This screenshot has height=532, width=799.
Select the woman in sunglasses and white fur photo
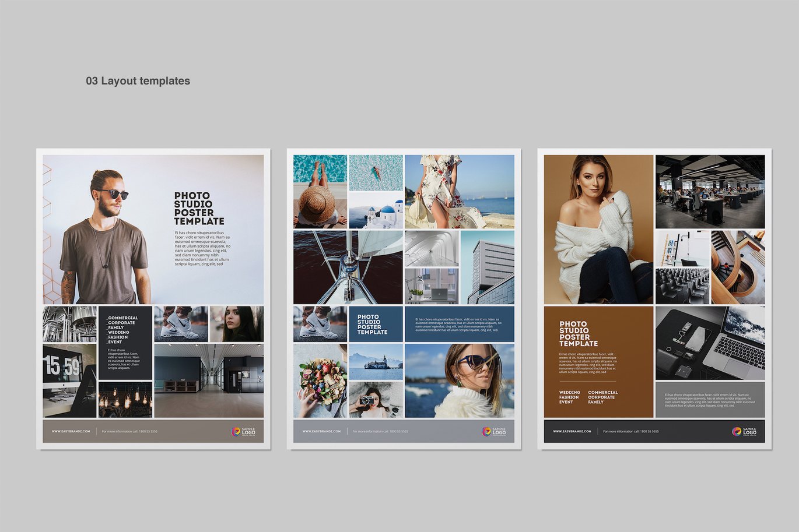pos(460,381)
